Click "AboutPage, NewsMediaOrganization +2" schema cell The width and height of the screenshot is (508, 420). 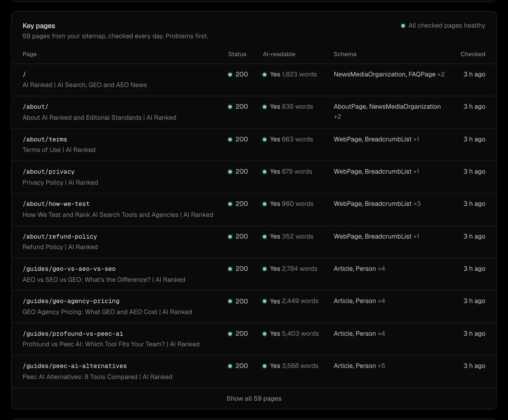click(387, 112)
